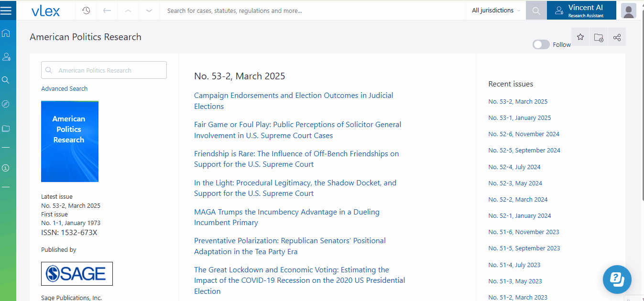
Task: Open the hamburger main menu
Action: coord(6,11)
